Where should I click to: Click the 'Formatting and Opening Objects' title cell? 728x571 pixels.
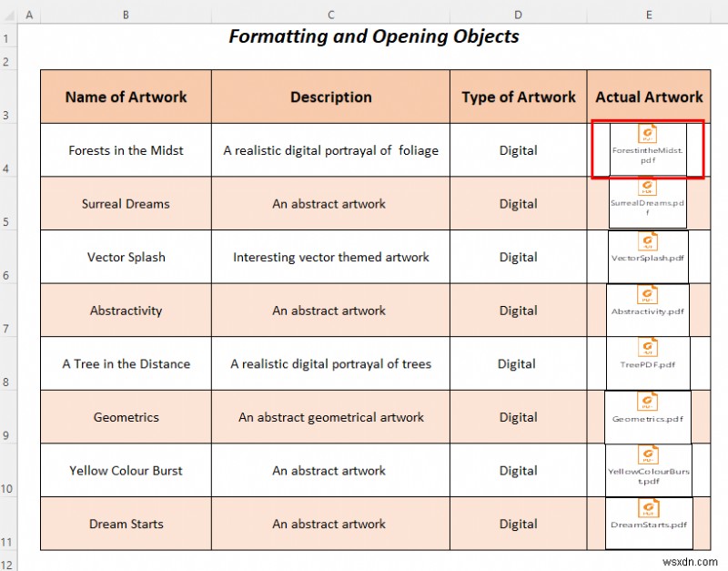[374, 36]
